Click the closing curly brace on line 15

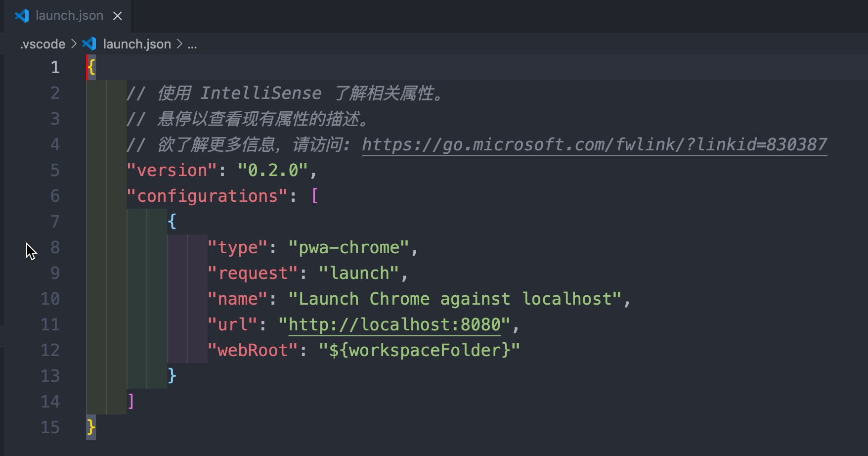[91, 427]
